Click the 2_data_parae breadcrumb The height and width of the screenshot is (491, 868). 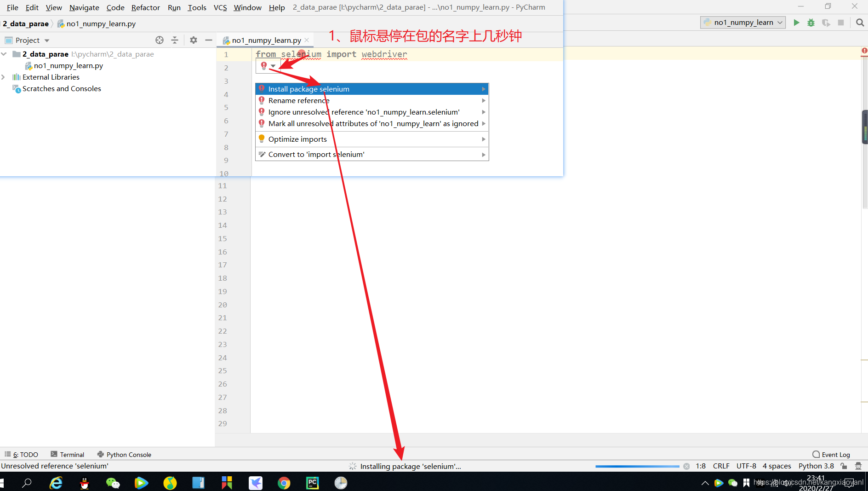pos(26,23)
